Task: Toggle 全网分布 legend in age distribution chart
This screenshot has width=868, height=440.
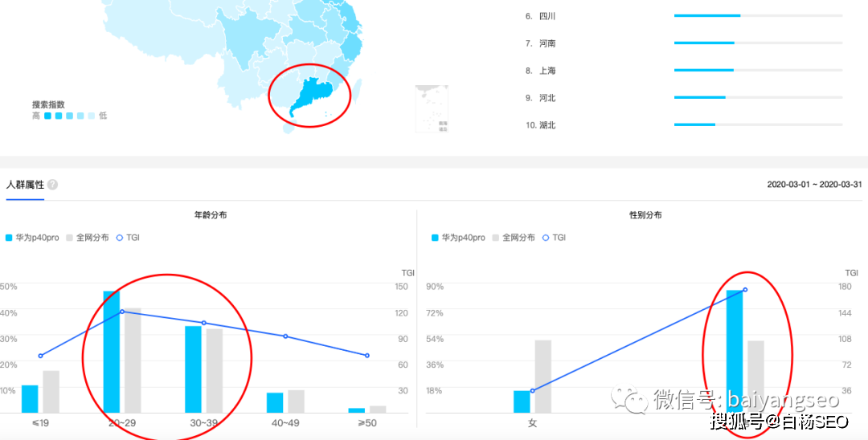Action: coord(88,238)
